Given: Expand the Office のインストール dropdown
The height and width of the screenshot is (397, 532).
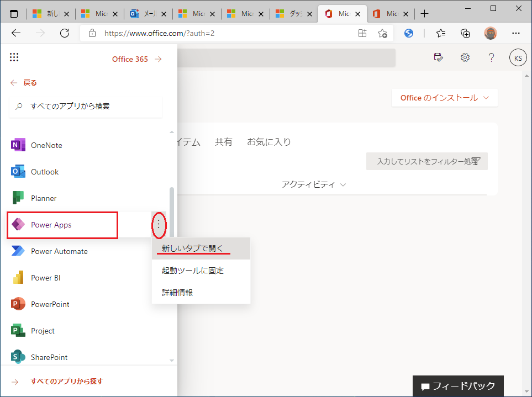Looking at the screenshot, I should point(445,98).
